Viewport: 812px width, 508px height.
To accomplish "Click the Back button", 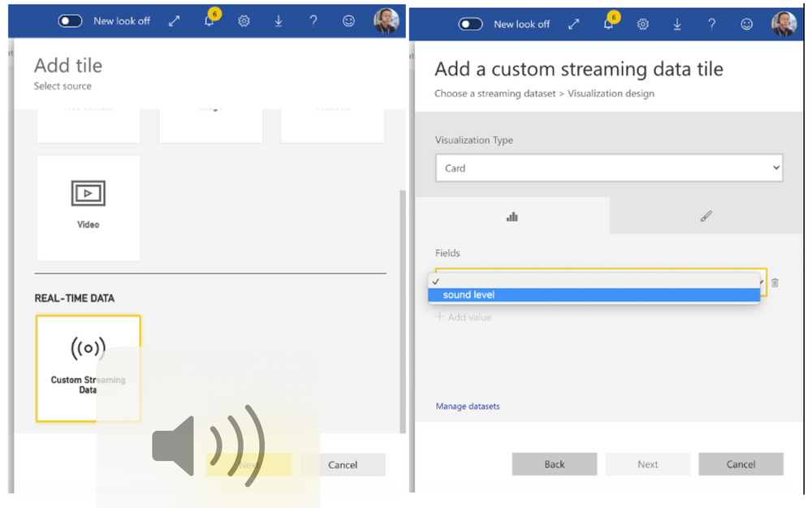I will click(554, 464).
